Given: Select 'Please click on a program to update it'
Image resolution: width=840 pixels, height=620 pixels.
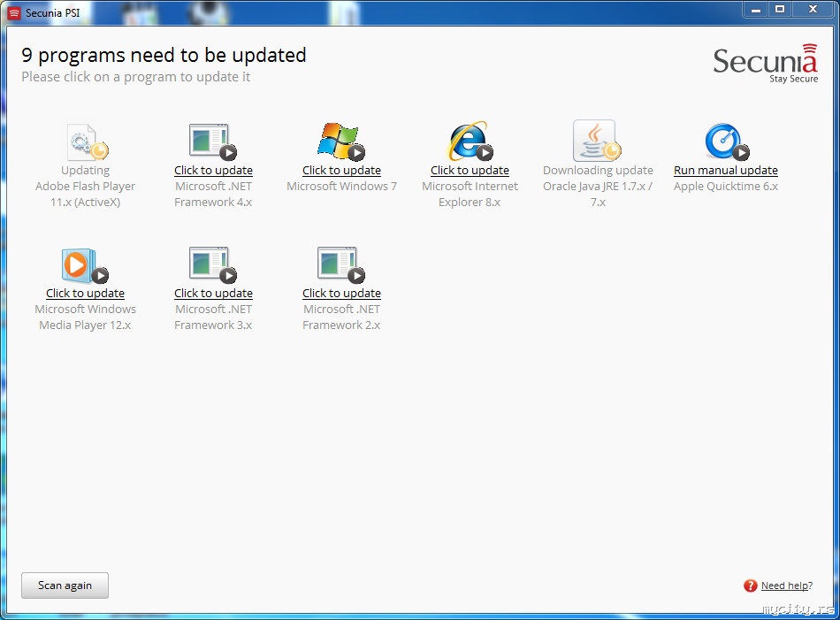Looking at the screenshot, I should click(135, 77).
